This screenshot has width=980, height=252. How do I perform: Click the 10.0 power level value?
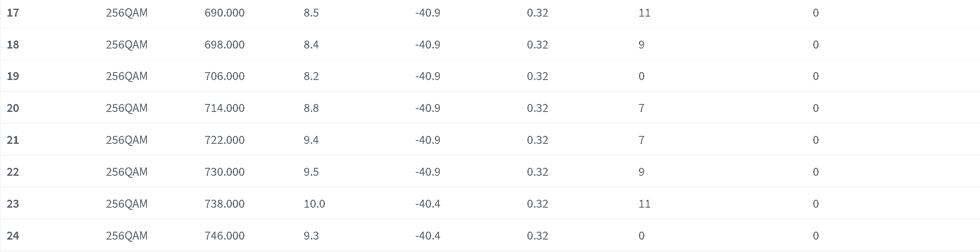314,204
